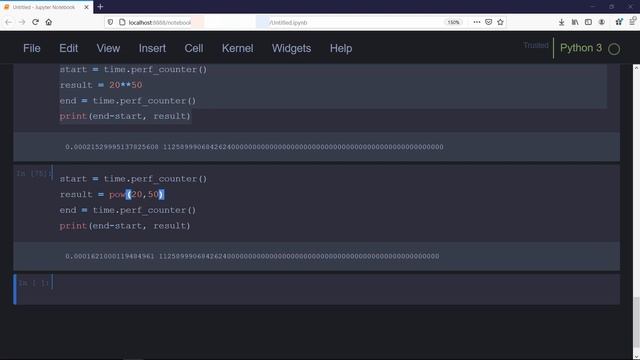Open the Help menu
640x360 pixels.
click(x=341, y=48)
